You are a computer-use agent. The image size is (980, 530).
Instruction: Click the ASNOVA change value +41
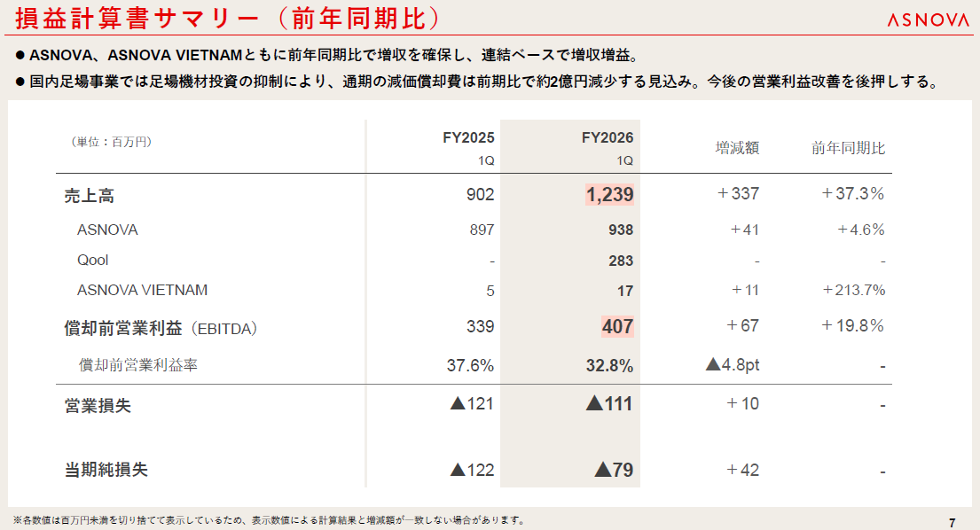pyautogui.click(x=745, y=230)
